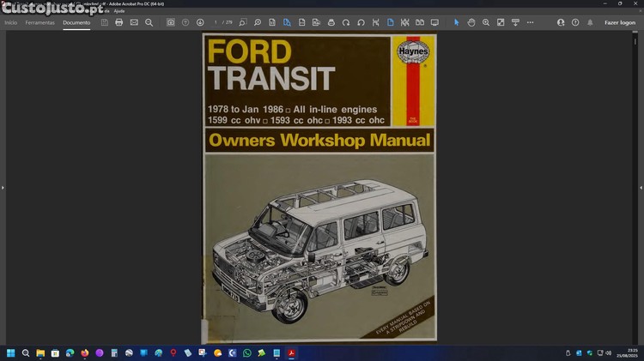Open the Ajuda menu
644x361 pixels.
(119, 10)
